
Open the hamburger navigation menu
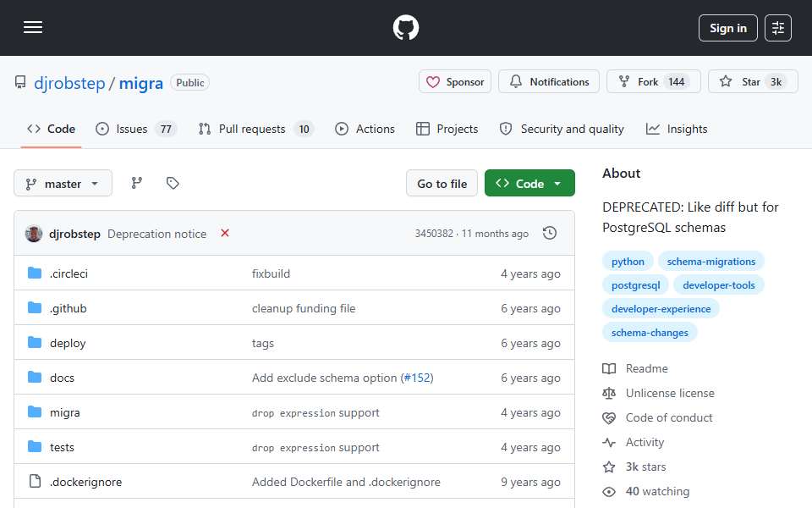33,27
